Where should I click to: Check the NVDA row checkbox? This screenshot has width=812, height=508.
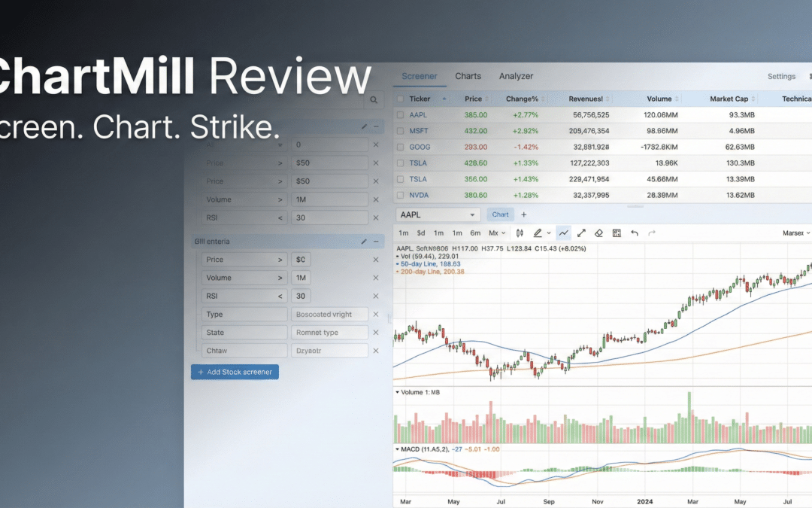pos(400,196)
